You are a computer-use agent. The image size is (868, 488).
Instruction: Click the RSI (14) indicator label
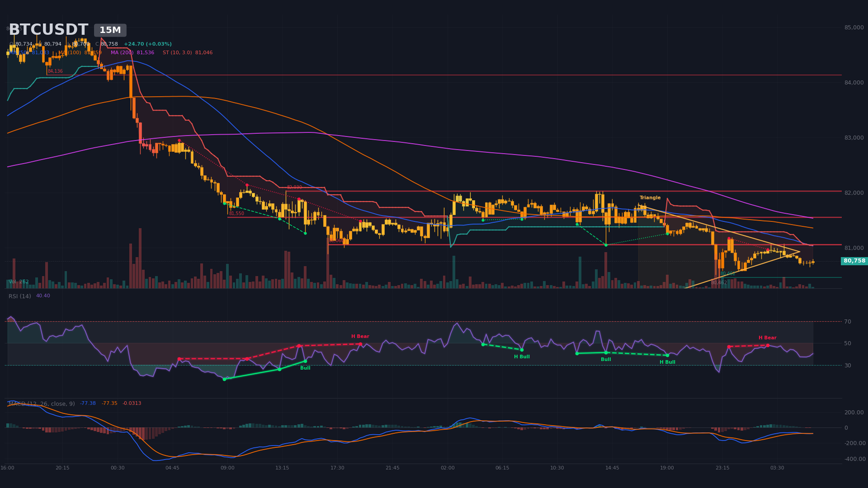(20, 296)
